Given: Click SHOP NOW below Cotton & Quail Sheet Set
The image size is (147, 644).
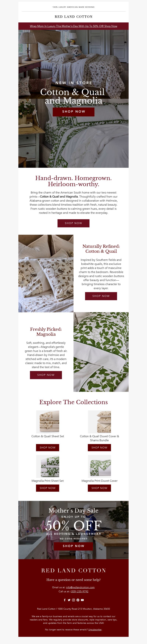Looking at the screenshot, I should tap(48, 448).
